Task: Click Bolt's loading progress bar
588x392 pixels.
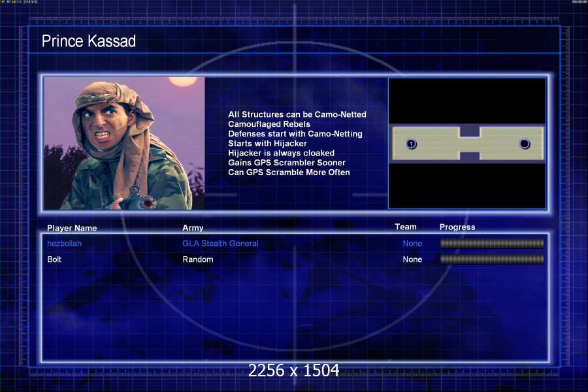Action: coord(492,259)
